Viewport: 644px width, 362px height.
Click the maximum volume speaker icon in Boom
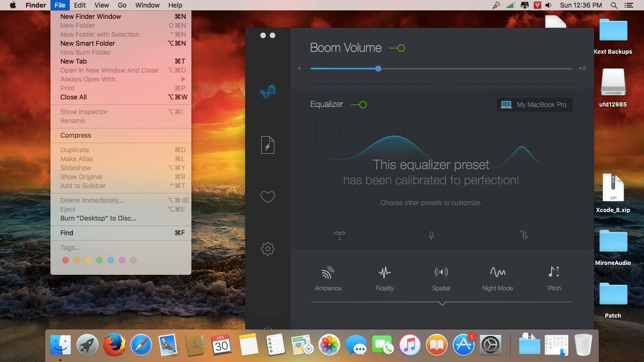[583, 68]
